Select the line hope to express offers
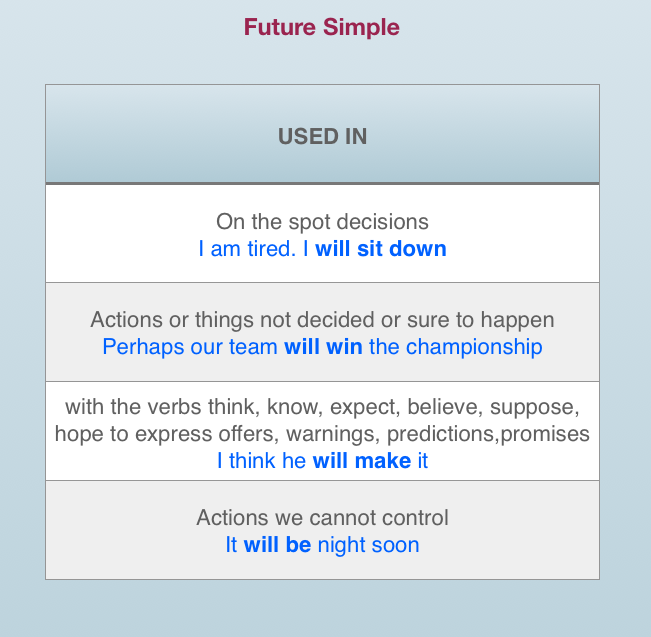The height and width of the screenshot is (637, 651). [x=322, y=434]
